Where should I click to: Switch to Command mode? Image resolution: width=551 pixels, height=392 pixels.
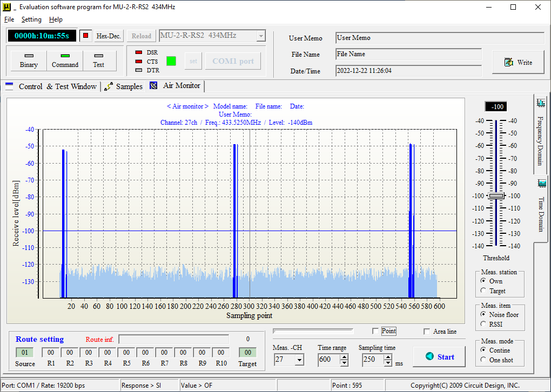coord(65,61)
